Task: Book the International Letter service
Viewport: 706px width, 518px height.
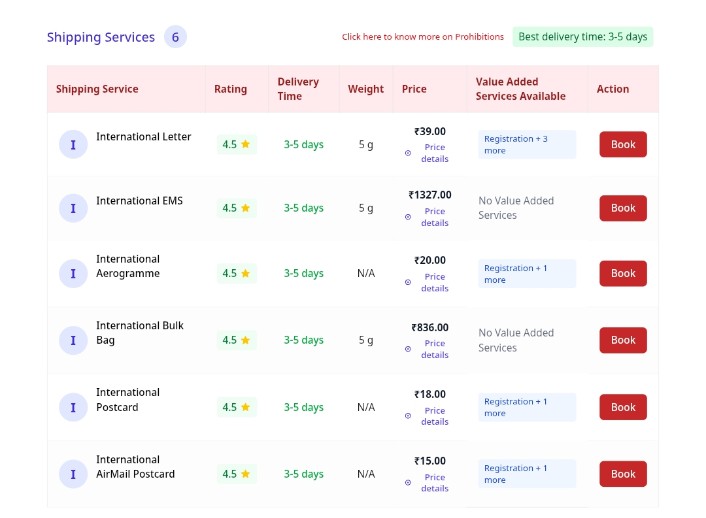Action: (623, 145)
